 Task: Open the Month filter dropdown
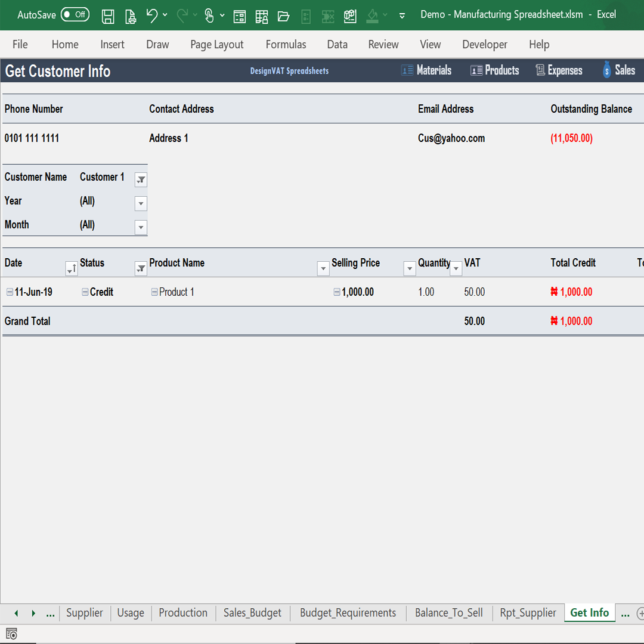pos(141,227)
